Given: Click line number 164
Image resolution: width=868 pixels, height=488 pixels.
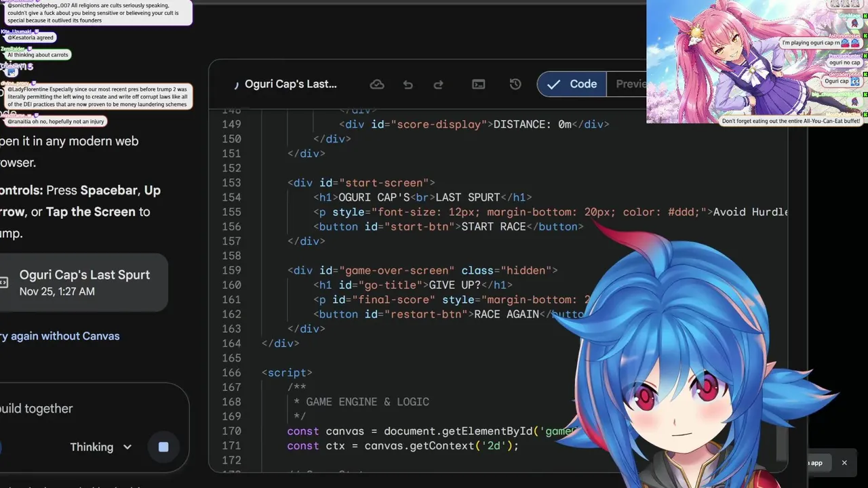Looking at the screenshot, I should 231,344.
